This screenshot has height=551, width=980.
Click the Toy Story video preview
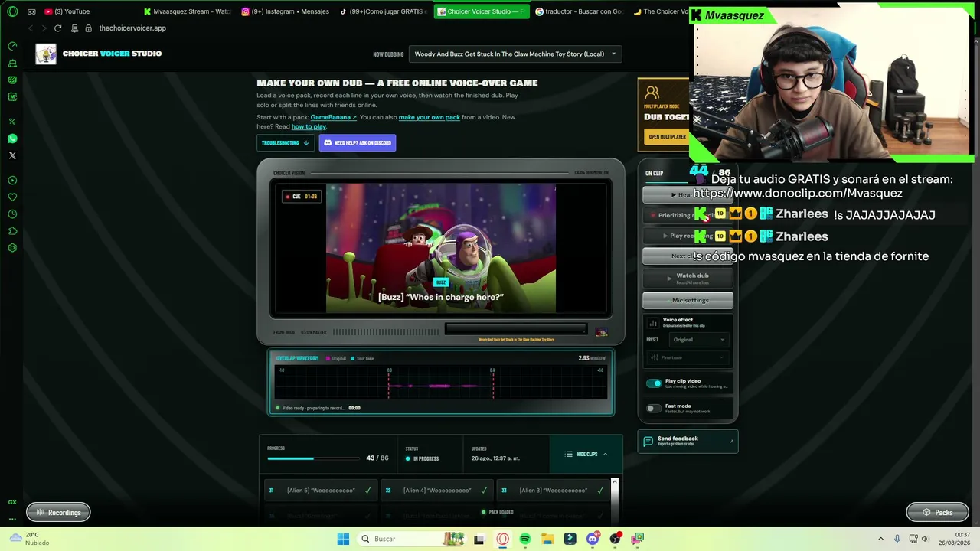[441, 248]
